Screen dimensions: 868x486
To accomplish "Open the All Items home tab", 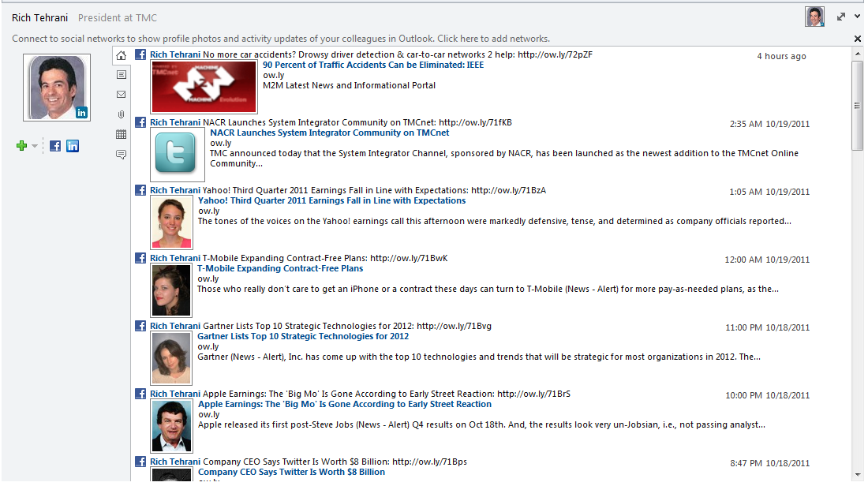I will [x=121, y=55].
